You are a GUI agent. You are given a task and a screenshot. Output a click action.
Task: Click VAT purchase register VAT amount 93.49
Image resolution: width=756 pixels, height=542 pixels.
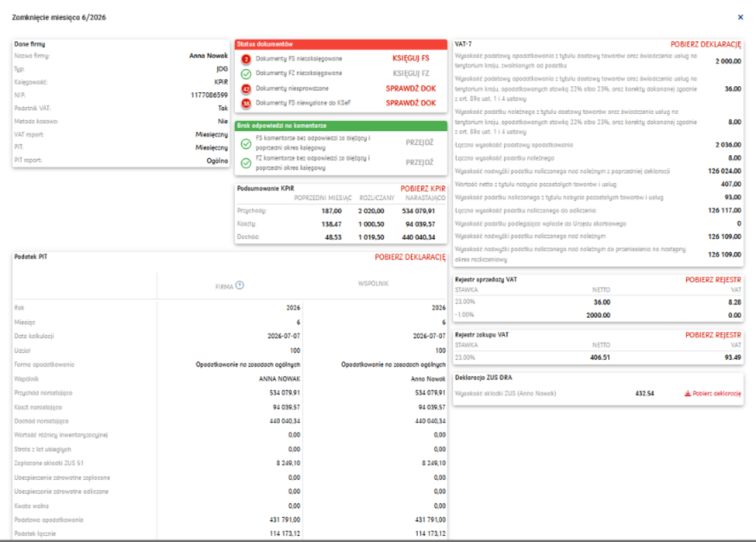733,358
